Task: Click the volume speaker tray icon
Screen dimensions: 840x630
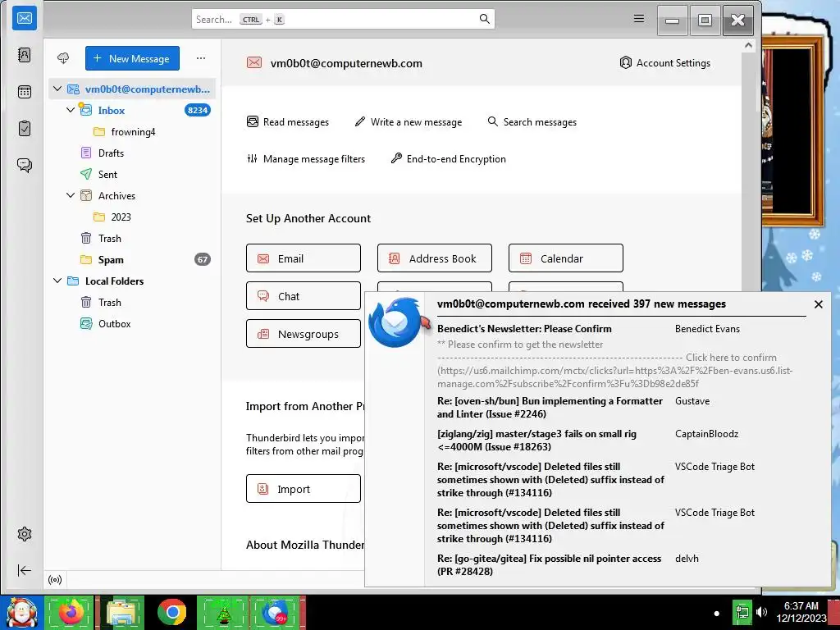Action: pyautogui.click(x=761, y=612)
